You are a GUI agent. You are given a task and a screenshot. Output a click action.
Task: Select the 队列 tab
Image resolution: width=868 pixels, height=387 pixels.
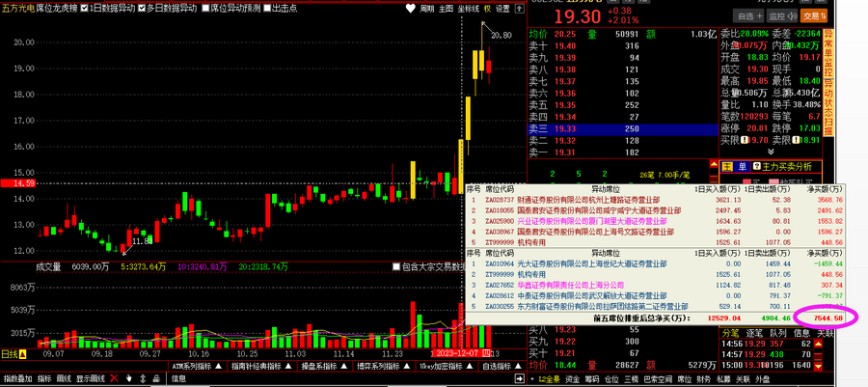pos(777,333)
